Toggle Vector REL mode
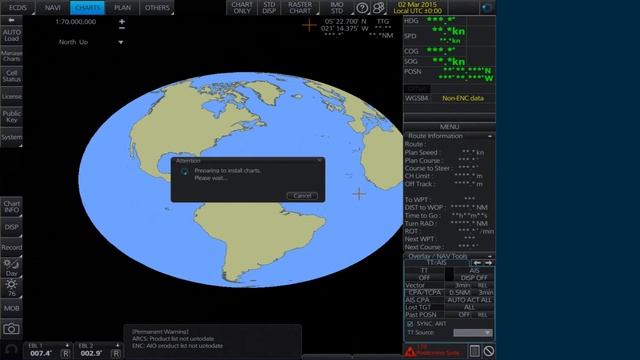This screenshot has width=640, height=360. tap(482, 285)
